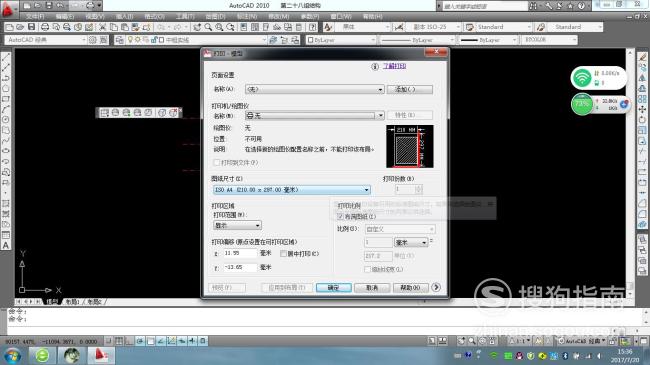Open the 毫米 units dropdown in plot scale
650x365 pixels.
(x=411, y=242)
